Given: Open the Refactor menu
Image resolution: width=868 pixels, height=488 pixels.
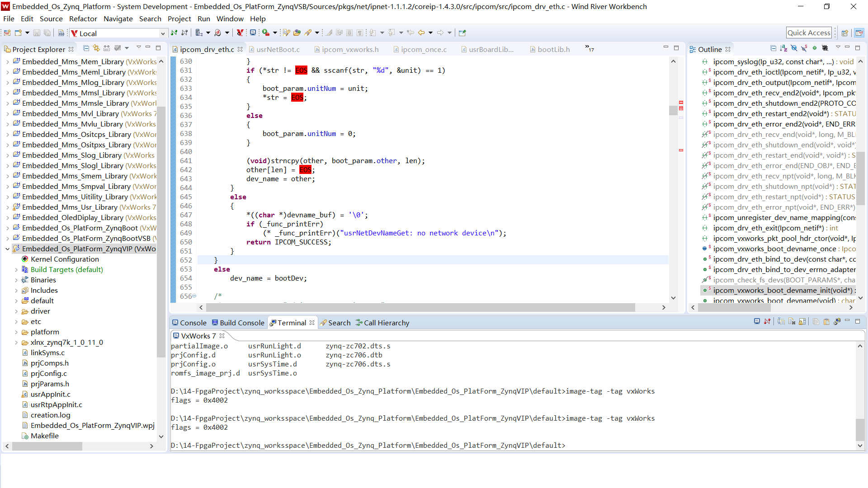Looking at the screenshot, I should point(83,19).
